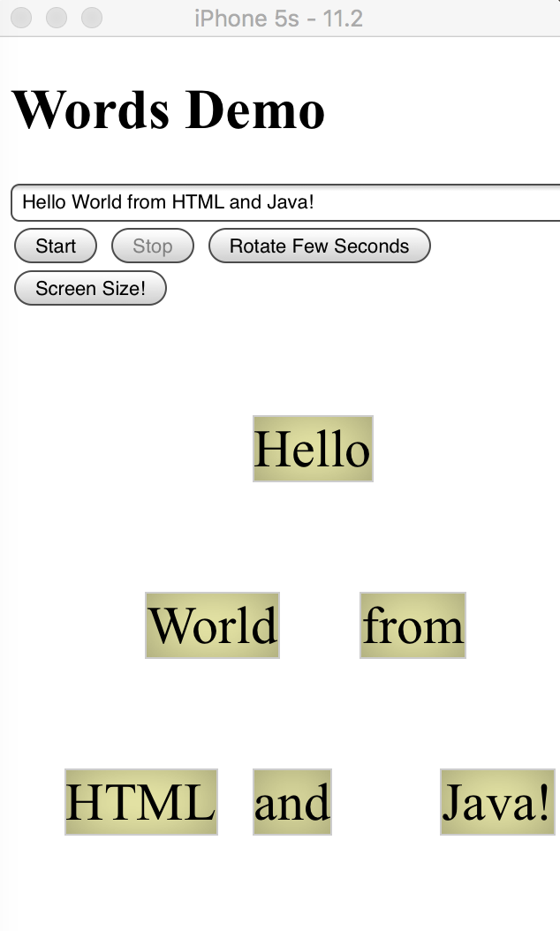
Task: Select the World word tile
Action: coord(212,625)
